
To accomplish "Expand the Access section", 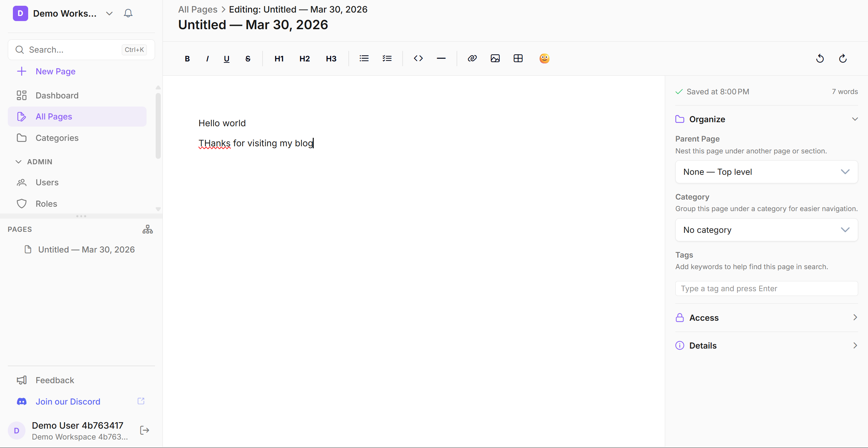I will (x=766, y=318).
